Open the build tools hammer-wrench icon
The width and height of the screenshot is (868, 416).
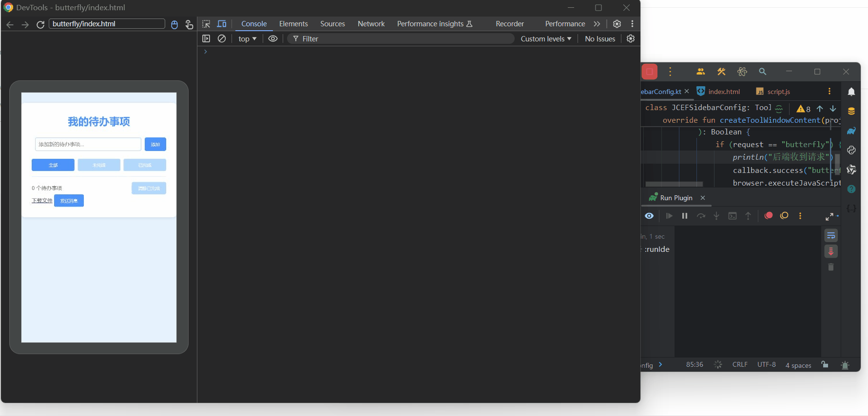coord(721,72)
